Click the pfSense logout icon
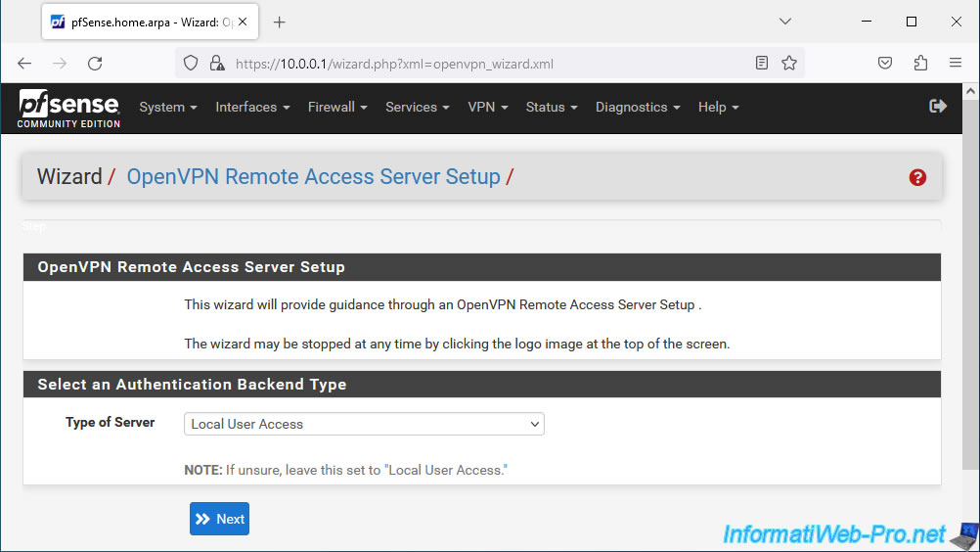 [x=938, y=107]
